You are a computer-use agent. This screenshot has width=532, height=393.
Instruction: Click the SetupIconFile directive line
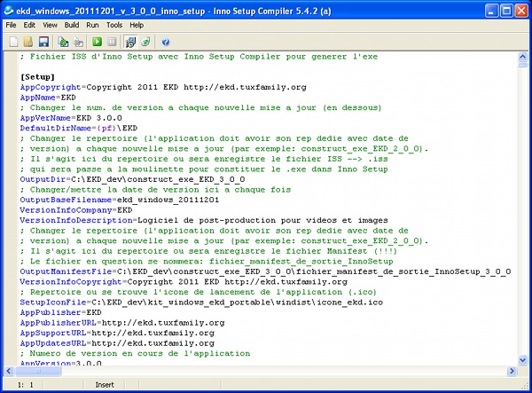(201, 303)
